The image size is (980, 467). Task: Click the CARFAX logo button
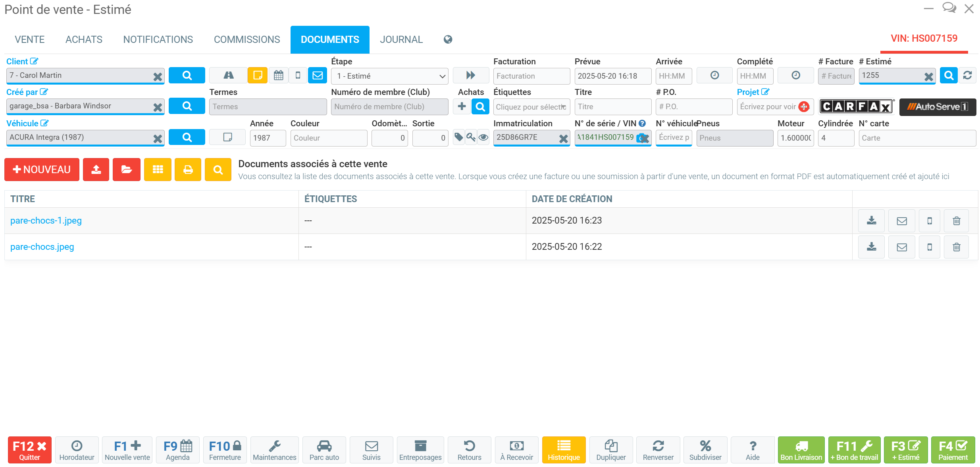[x=856, y=106]
